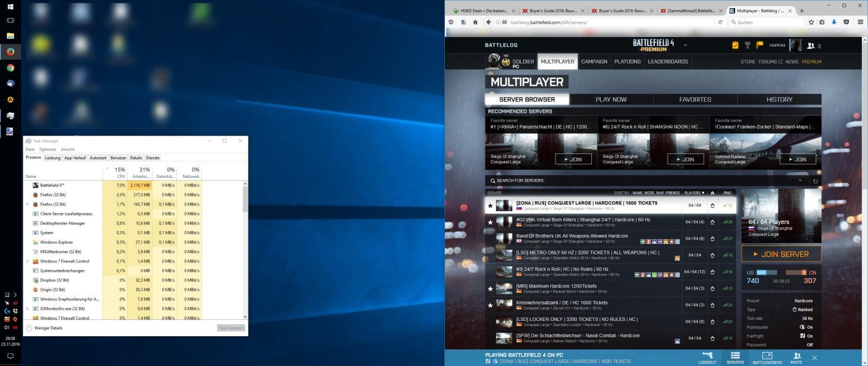This screenshot has height=366, width=868.
Task: Reload page via address bar refresh icon
Action: point(720,22)
